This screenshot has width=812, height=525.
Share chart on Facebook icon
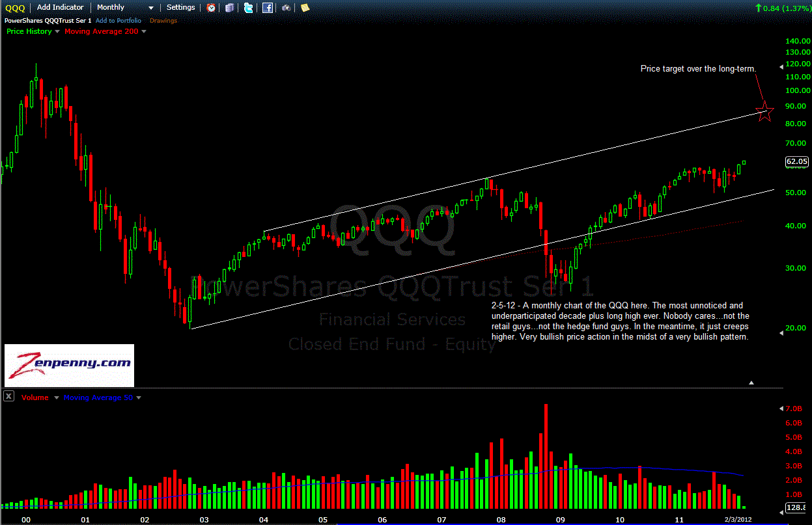268,8
